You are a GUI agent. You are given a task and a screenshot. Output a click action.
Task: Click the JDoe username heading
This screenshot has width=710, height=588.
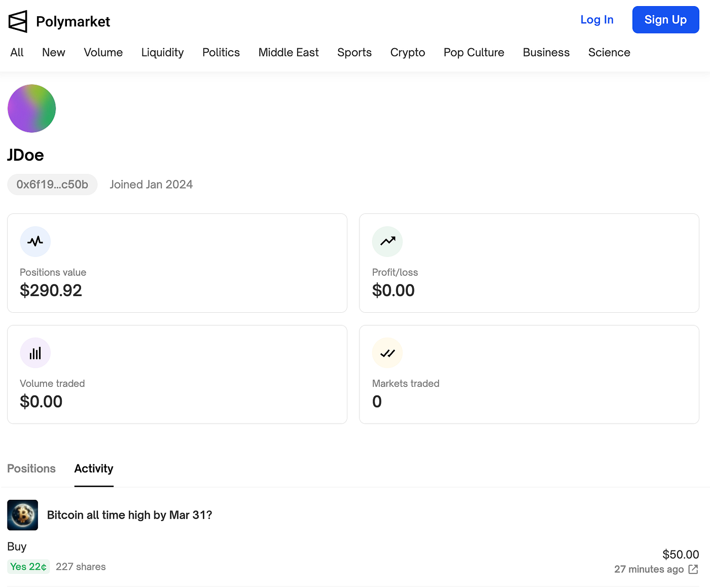click(25, 155)
